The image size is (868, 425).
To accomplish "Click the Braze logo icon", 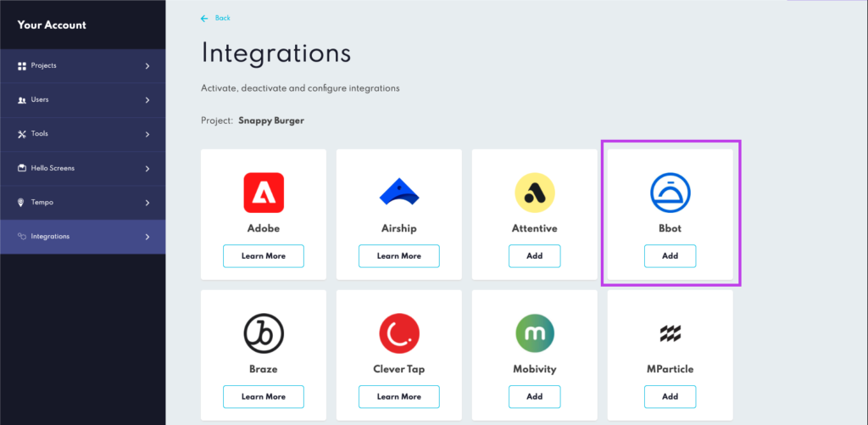I will coord(264,333).
